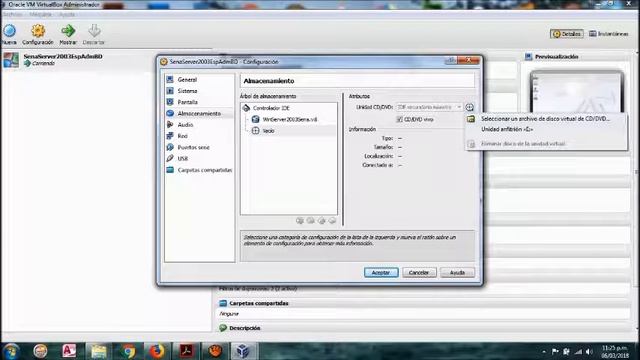Viewport: 640px width, 360px height.
Task: Click the Nueva toolbar icon
Action: (9, 31)
